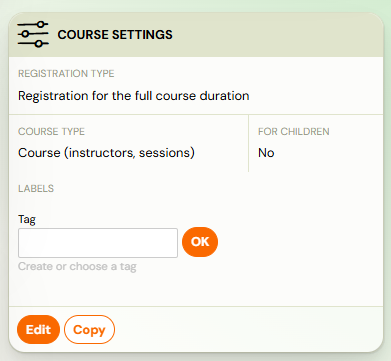Screen dimensions: 391x361
Task: Click empty area beside Edit and Copy buttons
Action: [248, 329]
